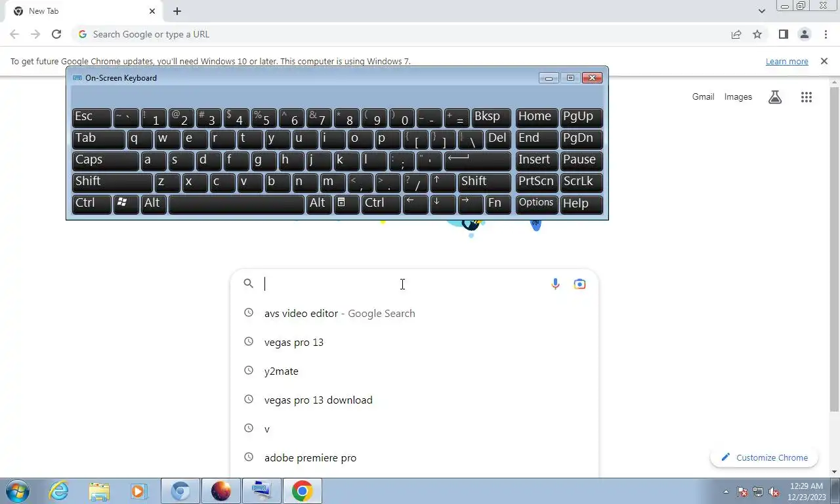840x504 pixels.
Task: Click the Help key on keyboard
Action: point(581,204)
